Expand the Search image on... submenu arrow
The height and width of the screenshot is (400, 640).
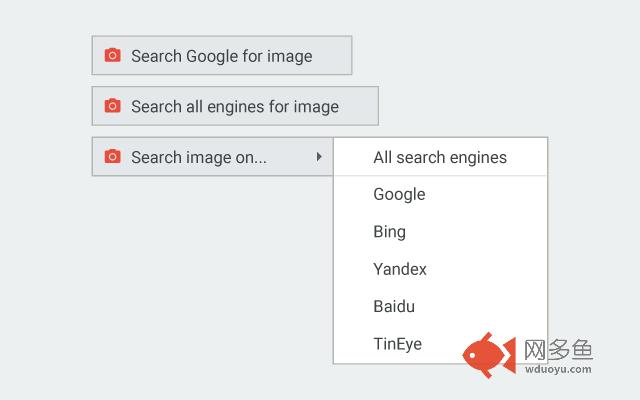(x=318, y=157)
